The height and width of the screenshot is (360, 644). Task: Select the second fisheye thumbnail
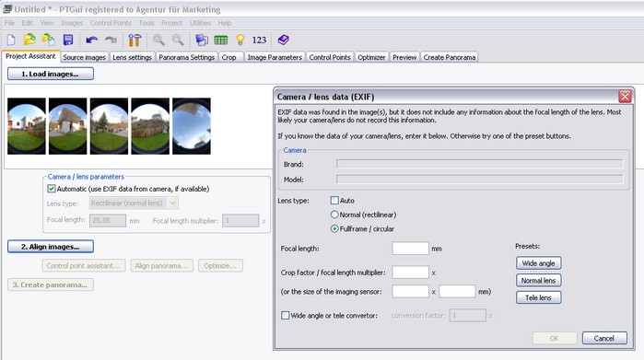point(68,126)
